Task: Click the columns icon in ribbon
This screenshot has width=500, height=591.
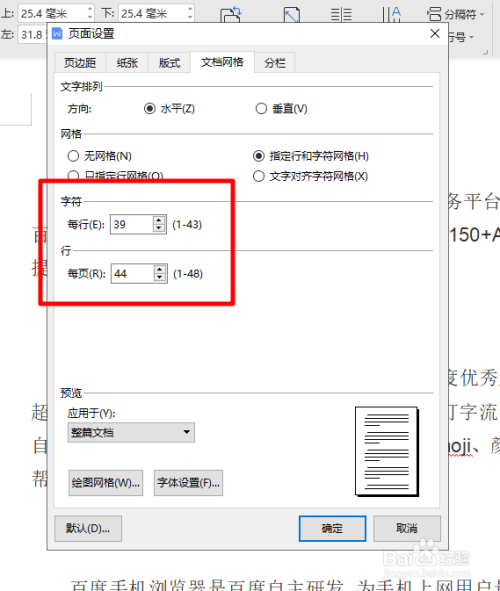Action: pyautogui.click(x=341, y=15)
